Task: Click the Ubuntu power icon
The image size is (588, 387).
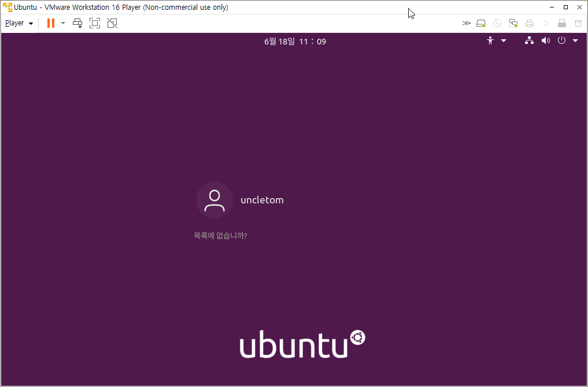Action: tap(561, 40)
